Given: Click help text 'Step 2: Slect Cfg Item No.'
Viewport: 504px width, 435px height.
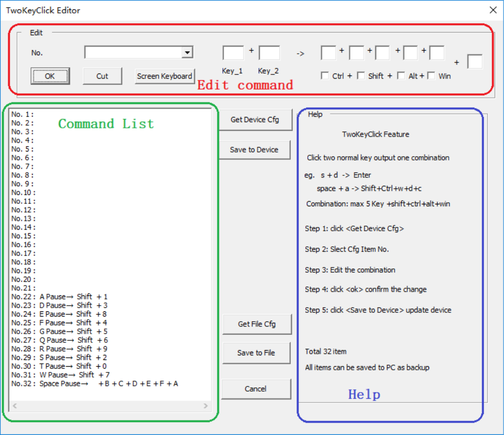Looking at the screenshot, I should [x=347, y=249].
